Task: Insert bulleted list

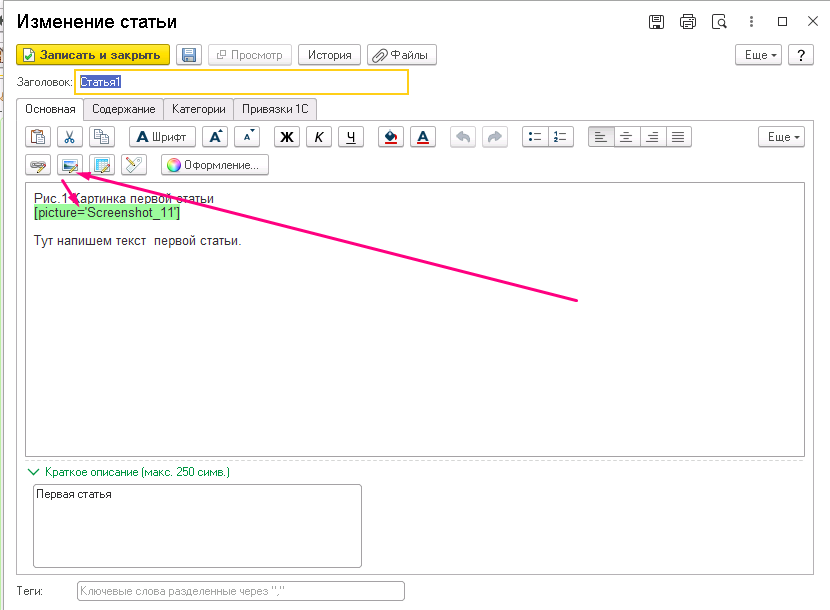Action: (535, 137)
